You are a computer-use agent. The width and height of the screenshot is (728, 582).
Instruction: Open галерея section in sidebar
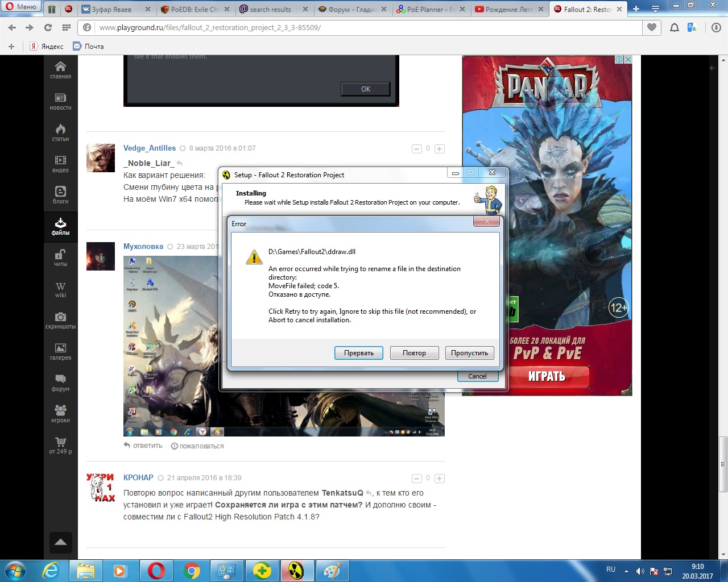coord(60,352)
